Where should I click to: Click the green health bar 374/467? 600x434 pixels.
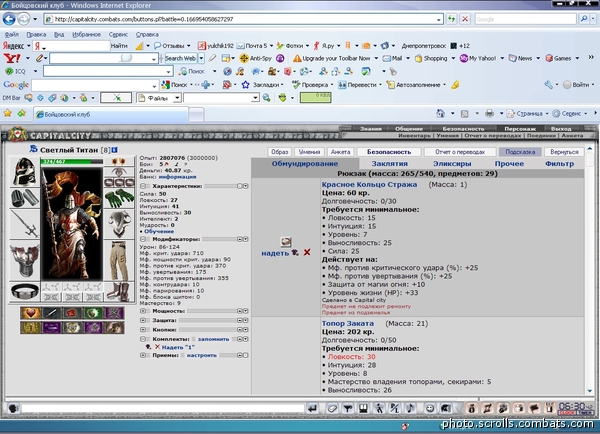[72, 162]
